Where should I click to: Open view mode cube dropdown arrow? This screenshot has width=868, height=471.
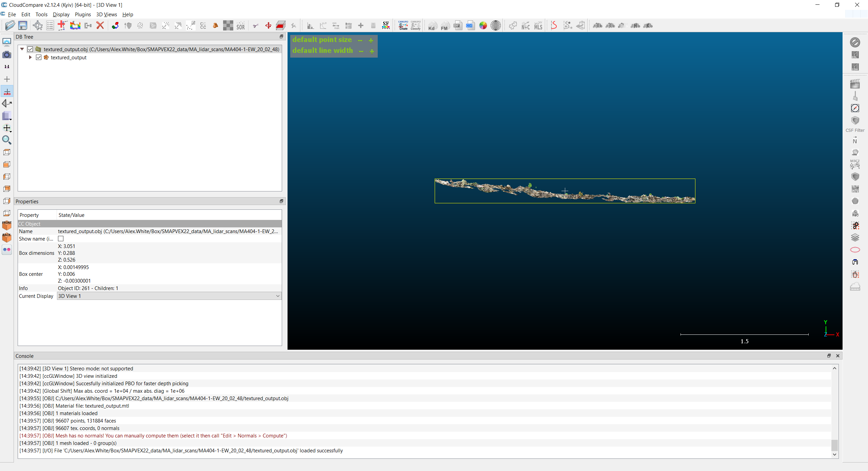point(11,119)
